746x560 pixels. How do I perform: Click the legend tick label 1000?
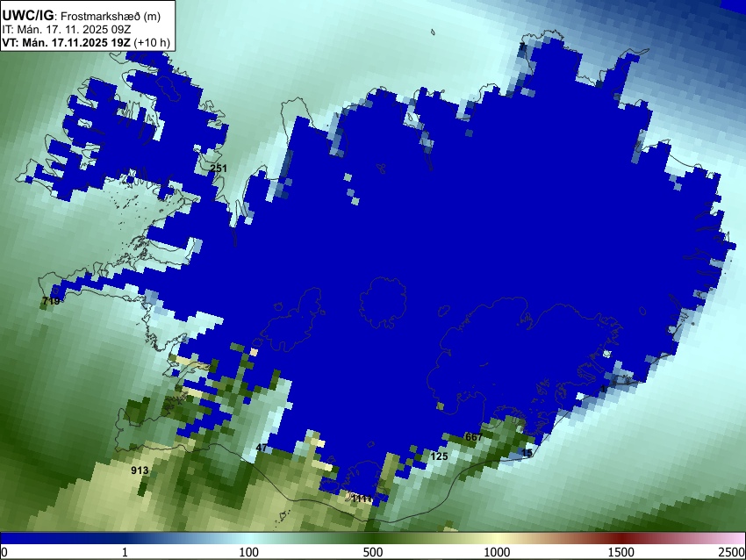tap(497, 552)
